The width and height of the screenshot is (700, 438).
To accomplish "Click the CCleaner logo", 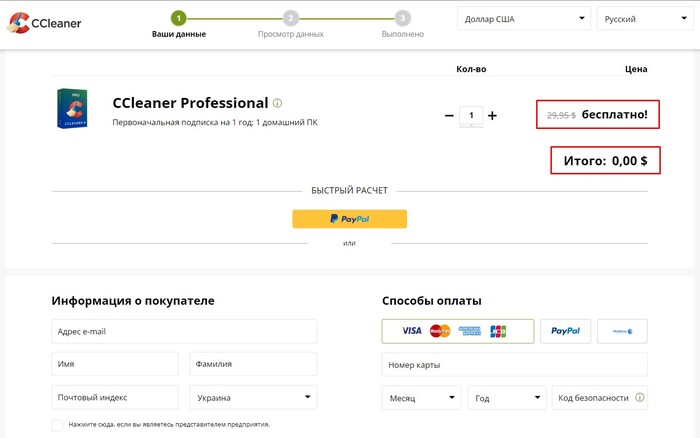I will (x=44, y=23).
